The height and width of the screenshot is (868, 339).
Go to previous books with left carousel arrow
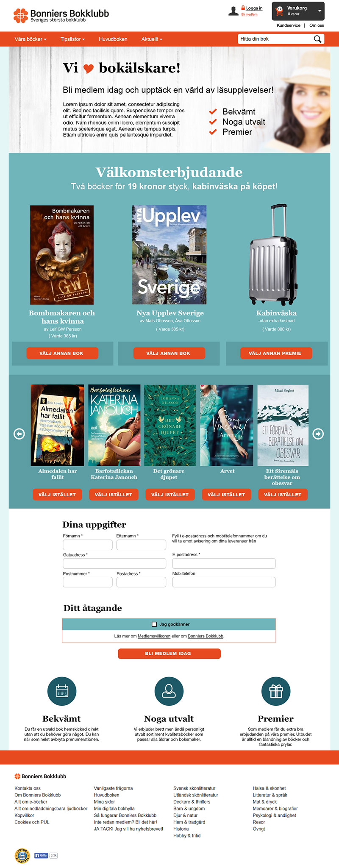[19, 434]
